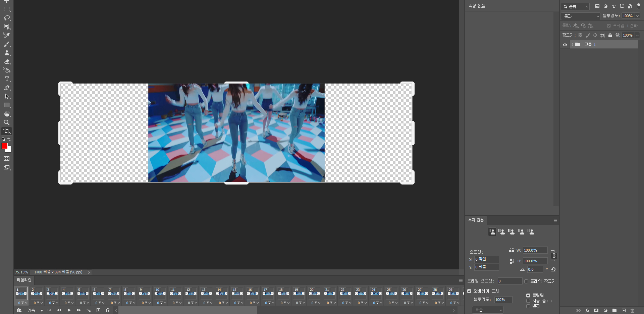Select the first clone source stamp
This screenshot has width=644, height=314.
coord(492,232)
